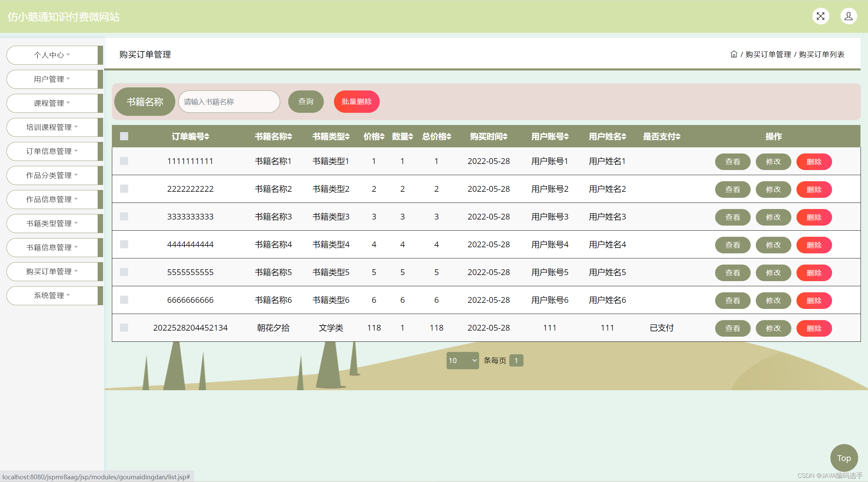
Task: Sort by 数量 column arrows
Action: click(x=411, y=137)
